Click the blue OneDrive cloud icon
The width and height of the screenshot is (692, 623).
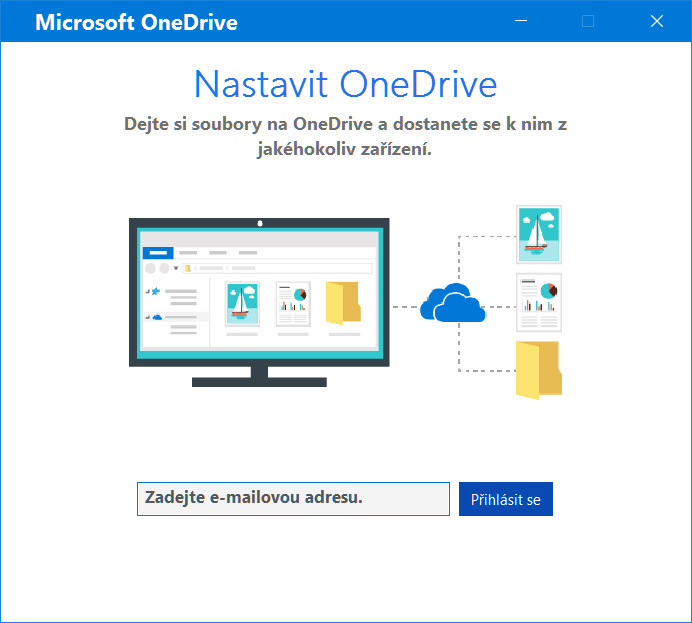click(x=452, y=303)
